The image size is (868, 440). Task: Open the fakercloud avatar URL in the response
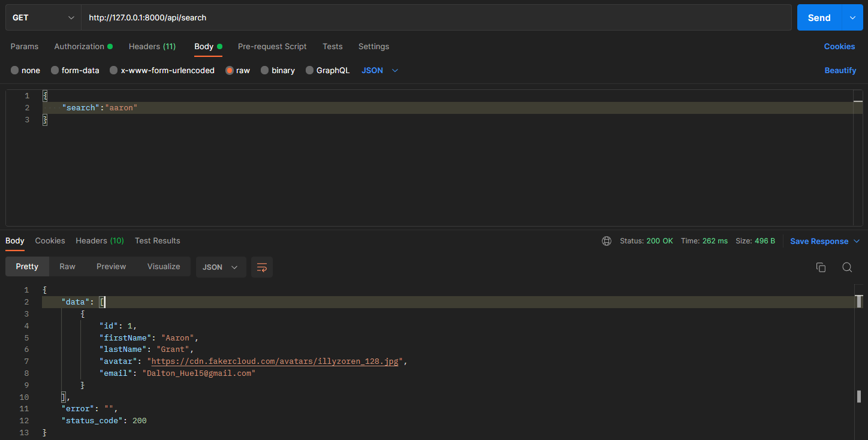tap(272, 361)
